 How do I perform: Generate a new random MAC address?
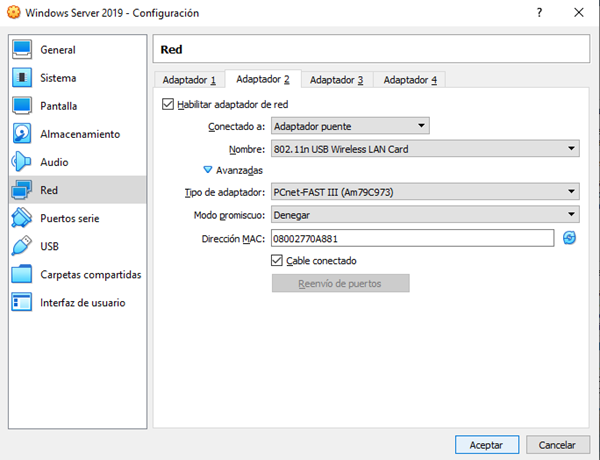point(570,238)
